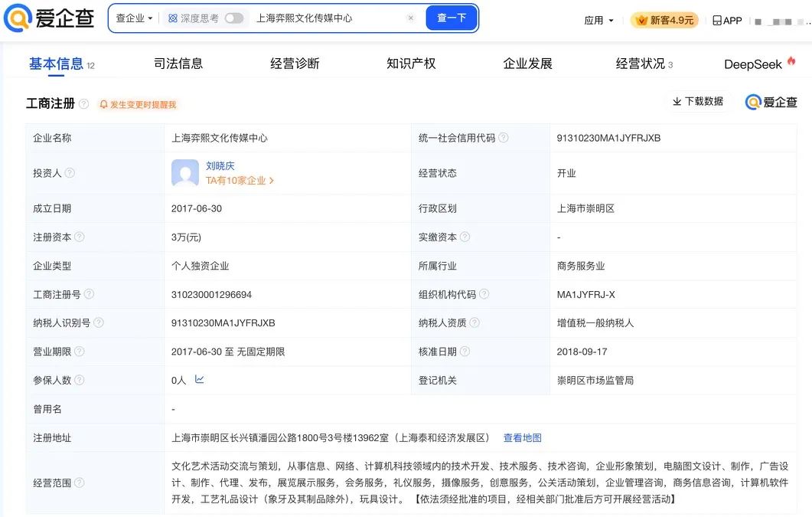Open 查看地图 next to the registered address
Viewport: 812px width, 517px height.
[x=522, y=437]
